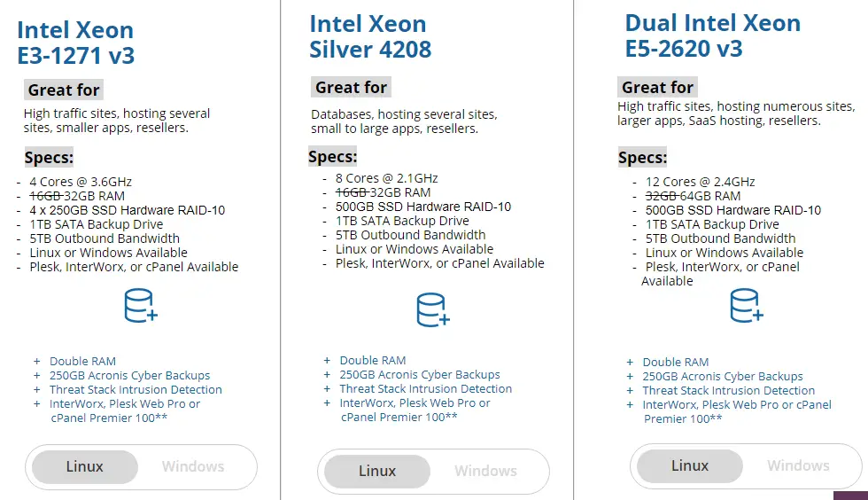Click plus sign beside Double RAM, first plan

(36, 362)
